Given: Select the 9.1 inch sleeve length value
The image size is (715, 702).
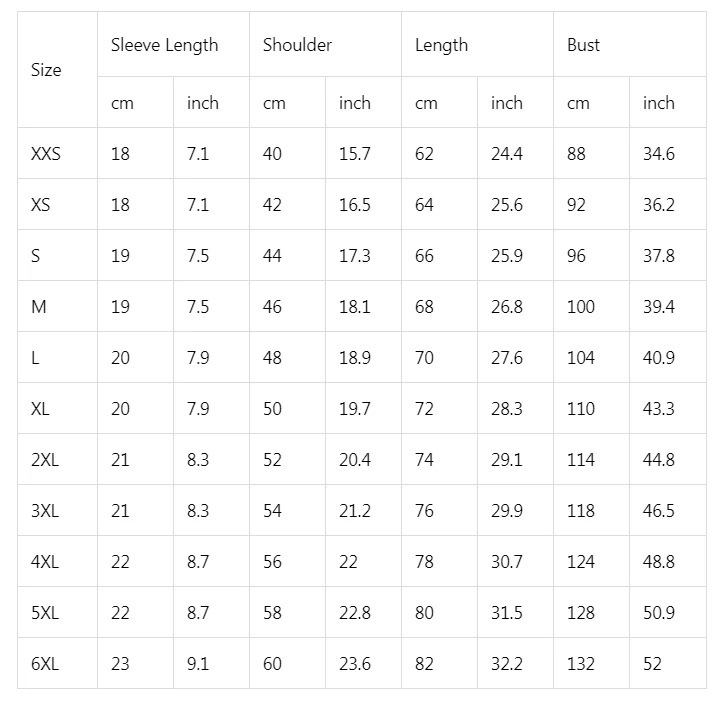Looking at the screenshot, I should coord(198,664).
